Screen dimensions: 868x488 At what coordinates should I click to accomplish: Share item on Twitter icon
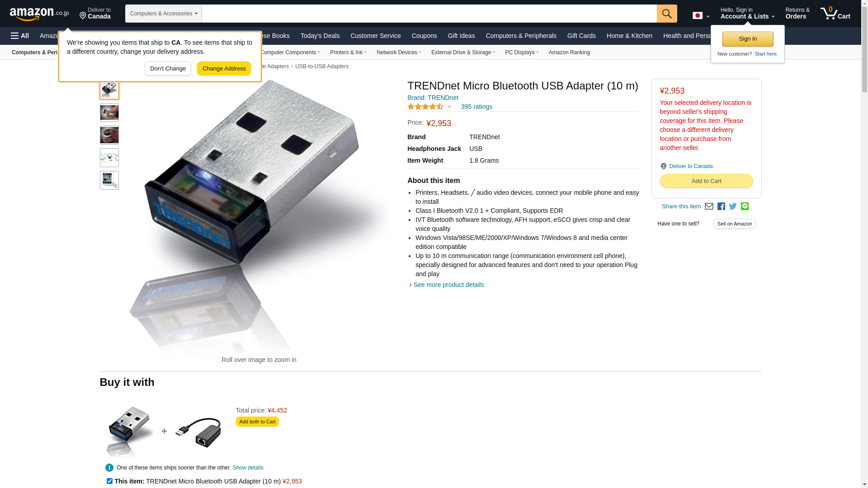[733, 206]
